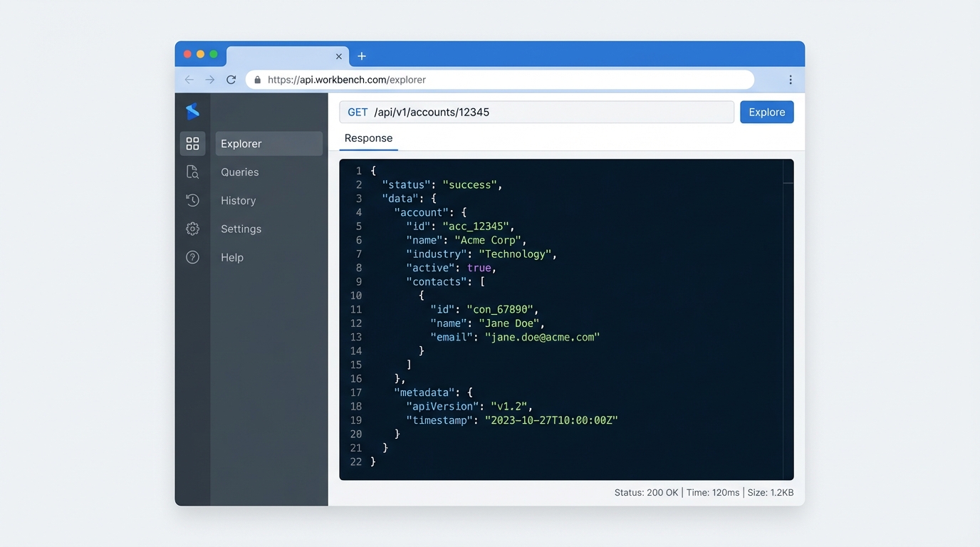Open a new browser tab with the plus
The width and height of the screenshot is (980, 547).
pos(362,55)
